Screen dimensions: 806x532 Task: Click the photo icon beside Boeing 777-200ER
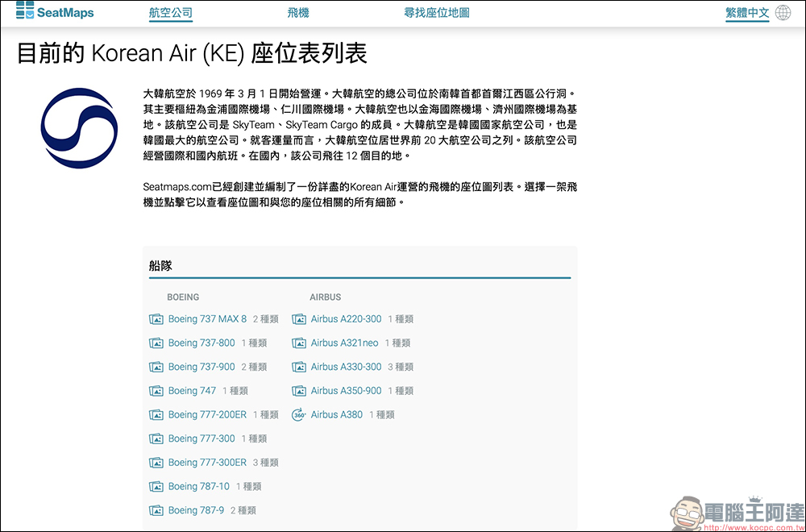tap(156, 415)
